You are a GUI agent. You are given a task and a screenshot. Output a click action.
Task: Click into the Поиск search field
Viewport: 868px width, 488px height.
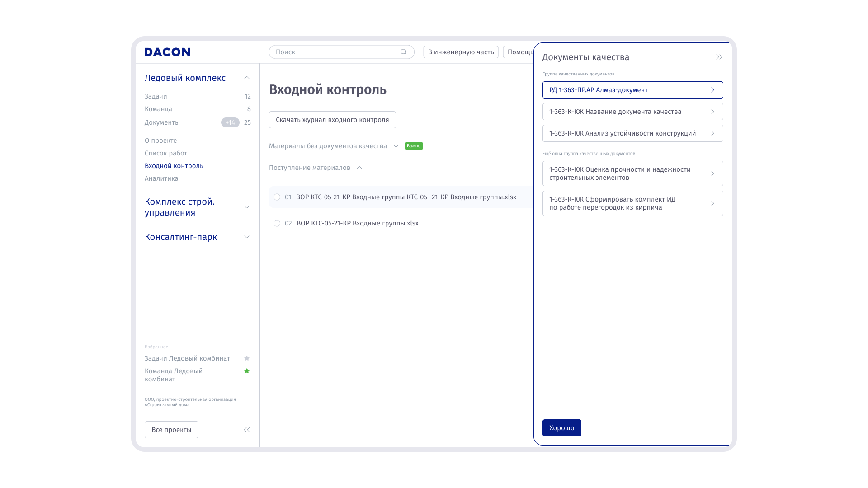point(335,52)
